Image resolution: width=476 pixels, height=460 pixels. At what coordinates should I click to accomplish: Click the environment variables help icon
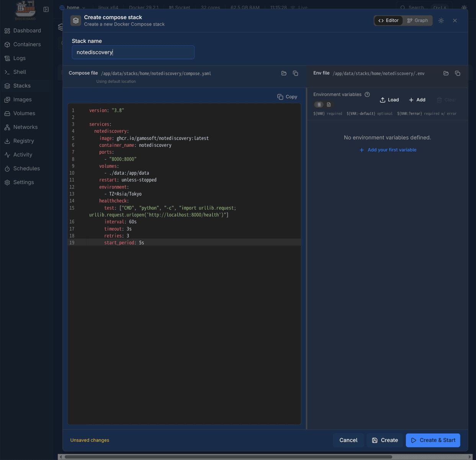pyautogui.click(x=367, y=95)
